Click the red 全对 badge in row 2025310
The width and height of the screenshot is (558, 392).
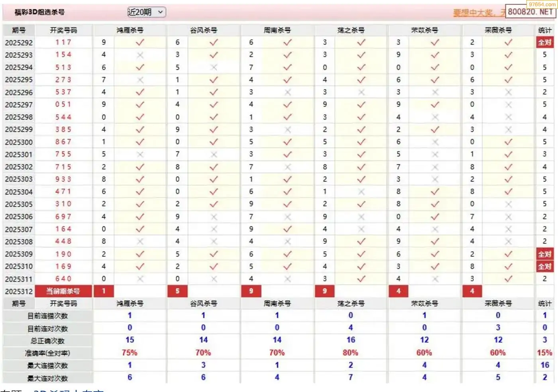[x=544, y=267]
